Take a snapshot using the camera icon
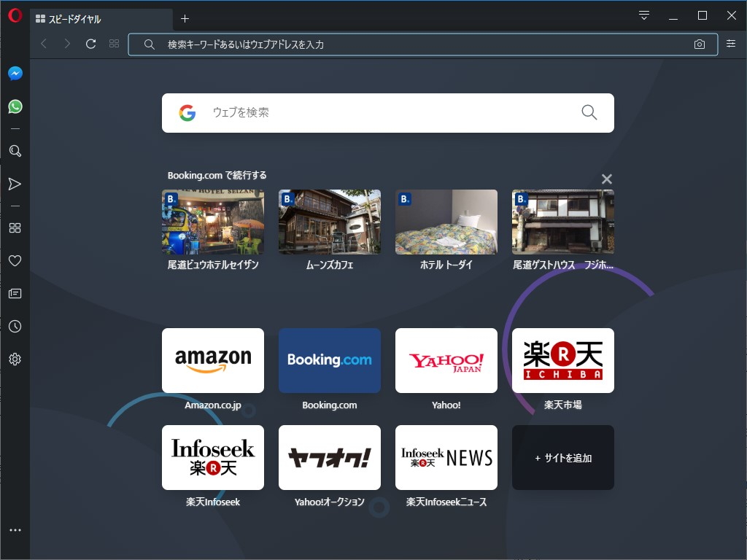This screenshot has width=747, height=560. pyautogui.click(x=700, y=44)
